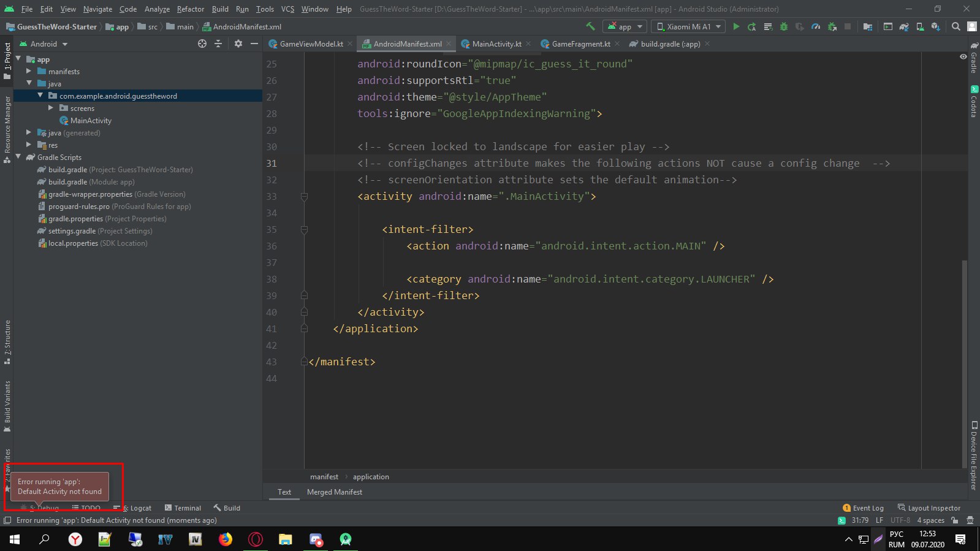Collapse the java folder node
980x551 pixels.
click(x=29, y=83)
